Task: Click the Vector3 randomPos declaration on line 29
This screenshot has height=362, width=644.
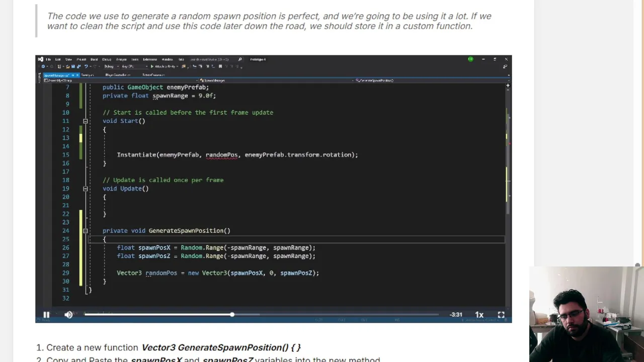Action: click(147, 273)
